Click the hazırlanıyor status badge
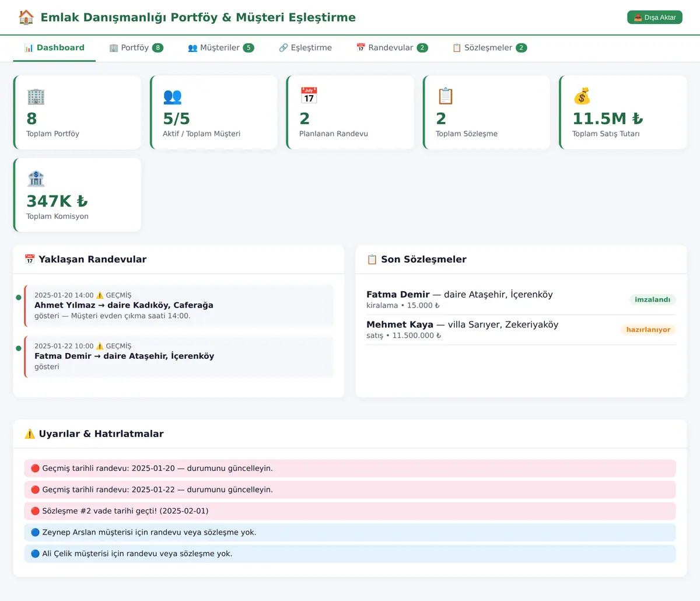 pyautogui.click(x=648, y=330)
